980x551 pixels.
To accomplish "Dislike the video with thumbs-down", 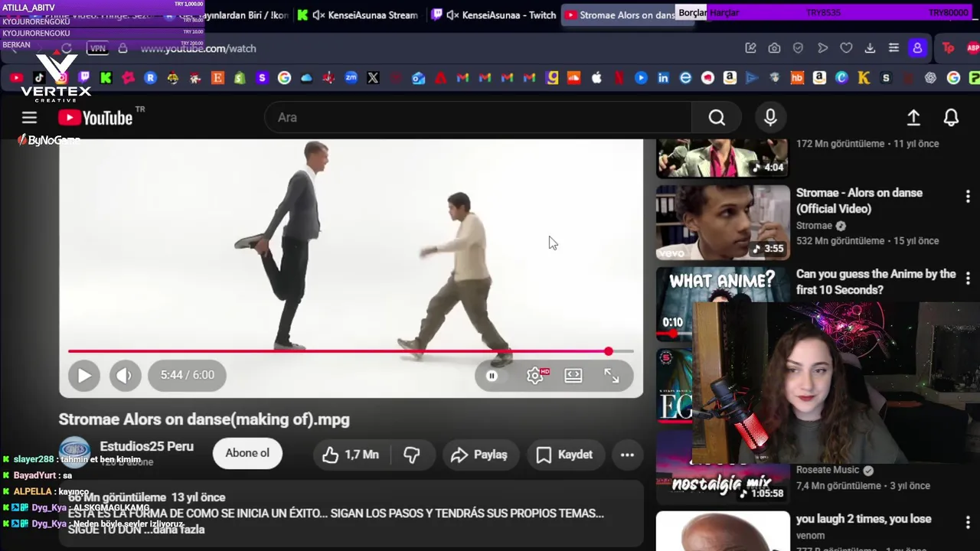I will pos(411,455).
